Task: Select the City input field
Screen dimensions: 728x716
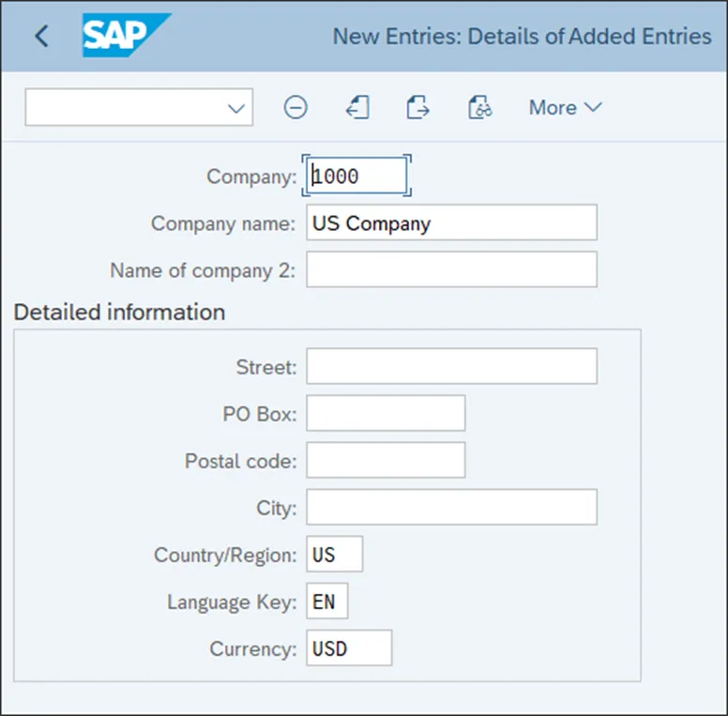Action: [451, 508]
